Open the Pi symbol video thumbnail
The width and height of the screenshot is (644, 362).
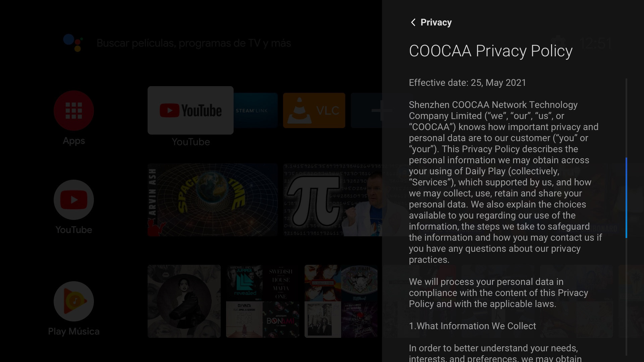pyautogui.click(x=332, y=200)
